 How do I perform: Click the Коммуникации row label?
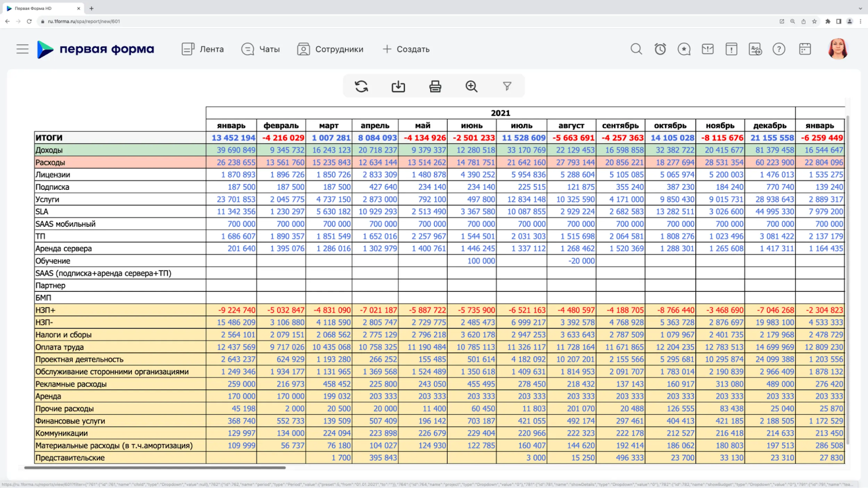61,433
